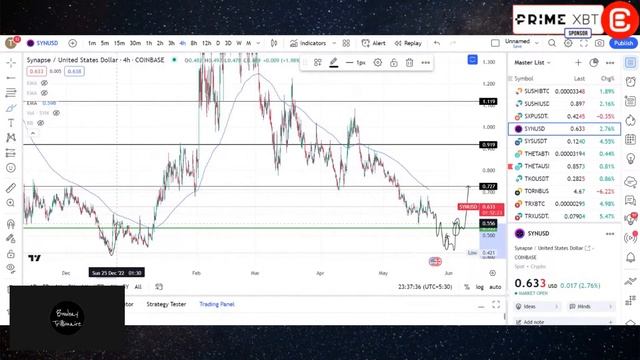Switch to the 1h timeframe
Screen dimensions: 640x360
point(149,43)
